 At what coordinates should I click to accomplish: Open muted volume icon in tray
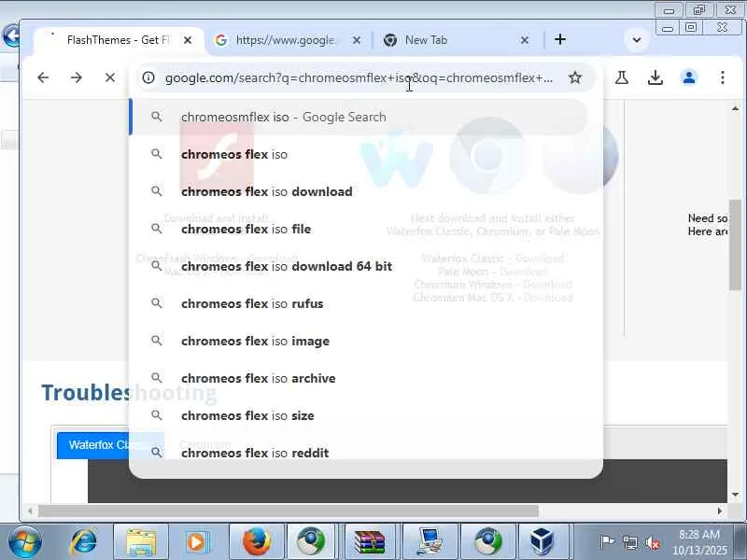pyautogui.click(x=653, y=542)
